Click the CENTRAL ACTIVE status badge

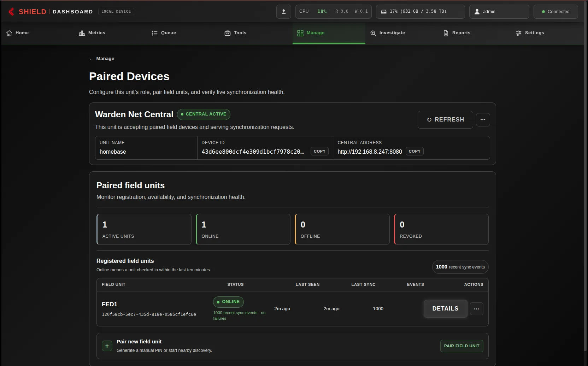coord(204,114)
